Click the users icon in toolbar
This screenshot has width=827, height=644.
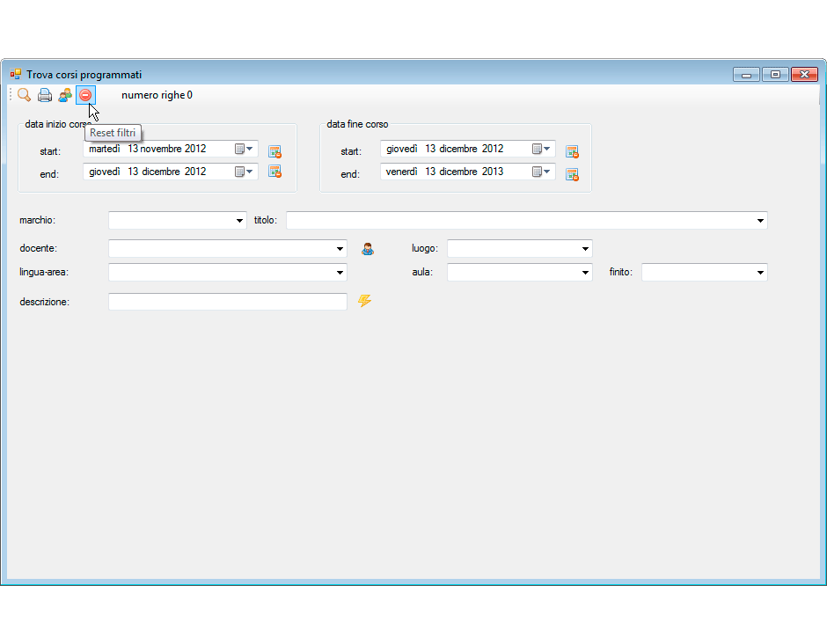(65, 95)
